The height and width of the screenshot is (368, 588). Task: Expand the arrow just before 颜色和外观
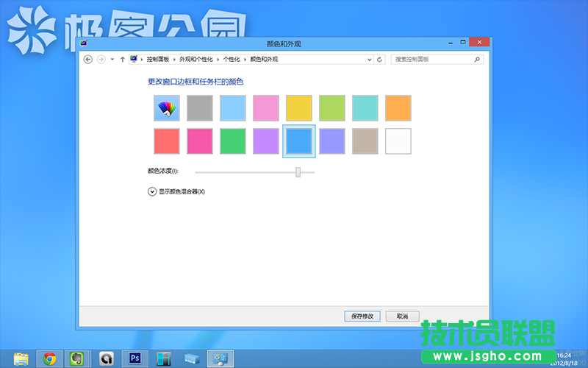[x=245, y=60]
